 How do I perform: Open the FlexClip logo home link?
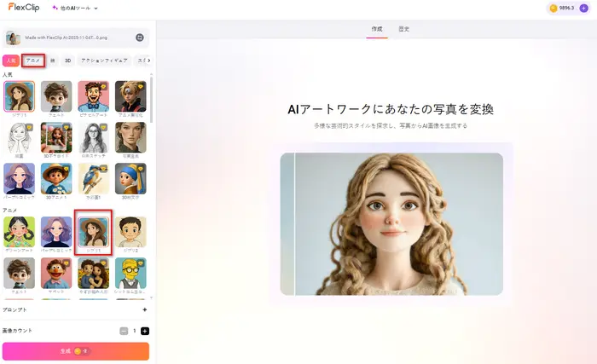24,7
